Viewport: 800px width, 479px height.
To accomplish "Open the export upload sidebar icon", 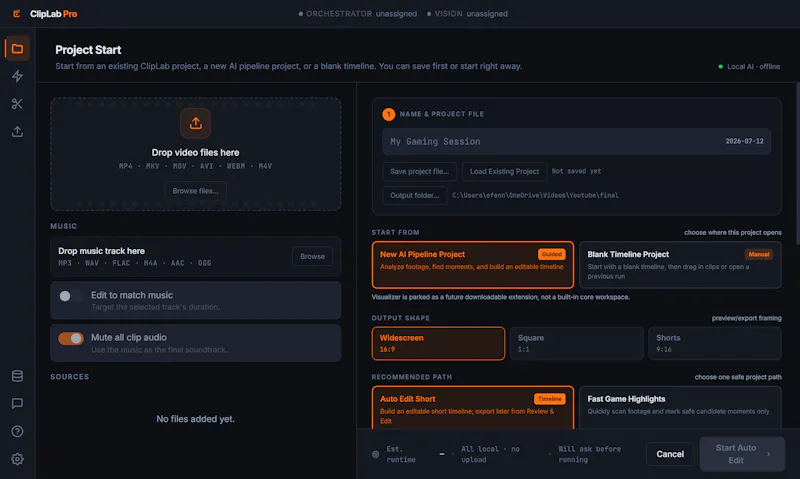I will (x=17, y=132).
